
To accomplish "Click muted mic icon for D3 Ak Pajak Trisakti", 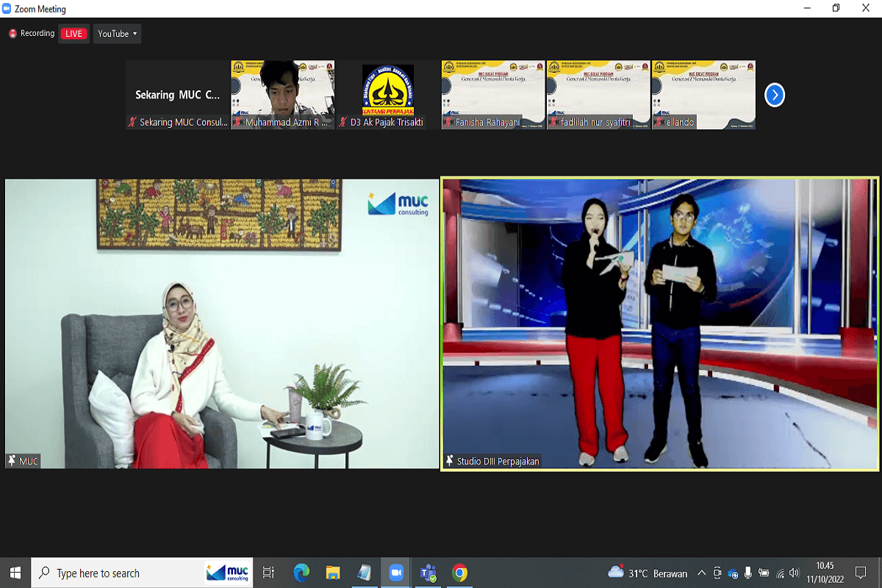I will pos(343,122).
